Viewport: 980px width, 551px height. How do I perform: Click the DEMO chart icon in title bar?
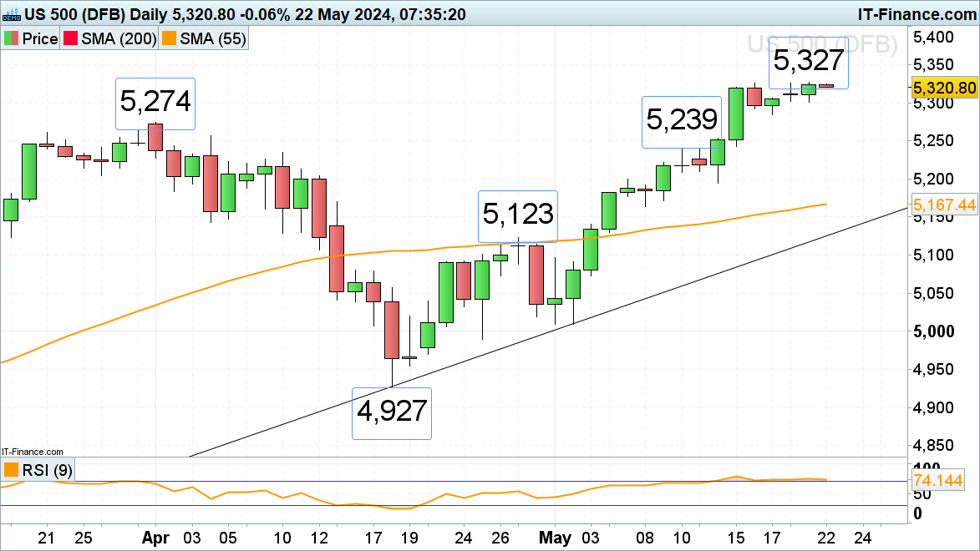pos(10,14)
